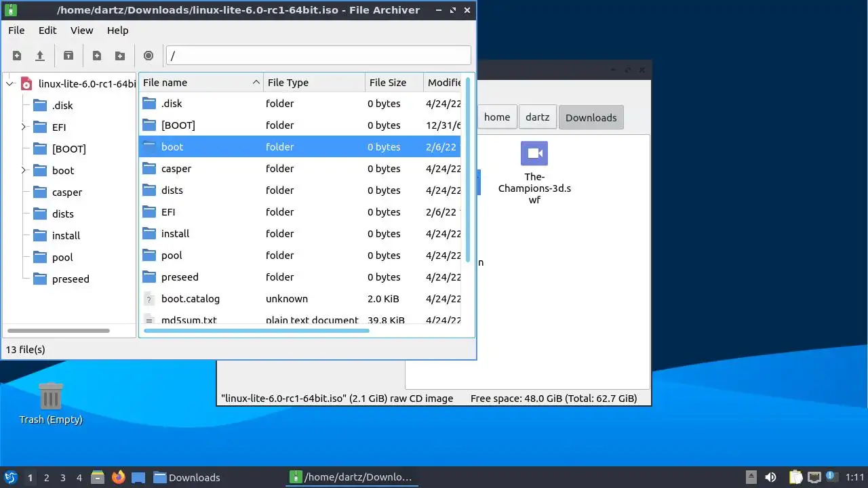Select the pool item in the tree
868x488 pixels.
pyautogui.click(x=62, y=257)
